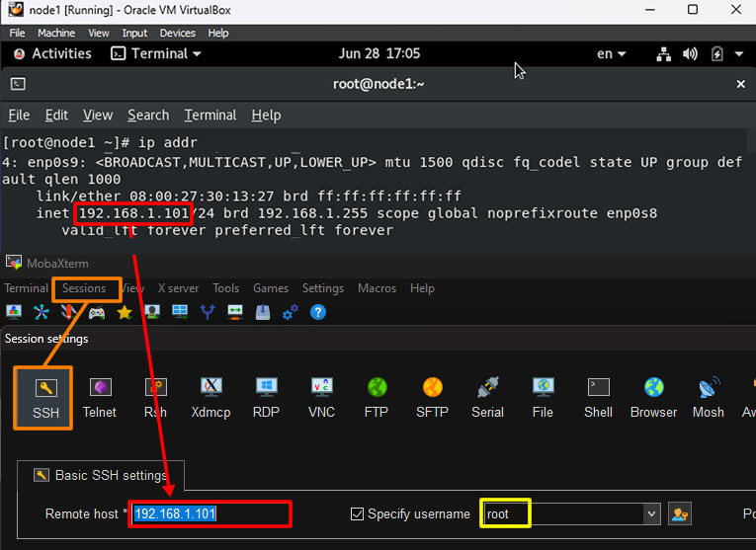This screenshot has width=756, height=550.
Task: Select the VNC session type
Action: coord(321,398)
